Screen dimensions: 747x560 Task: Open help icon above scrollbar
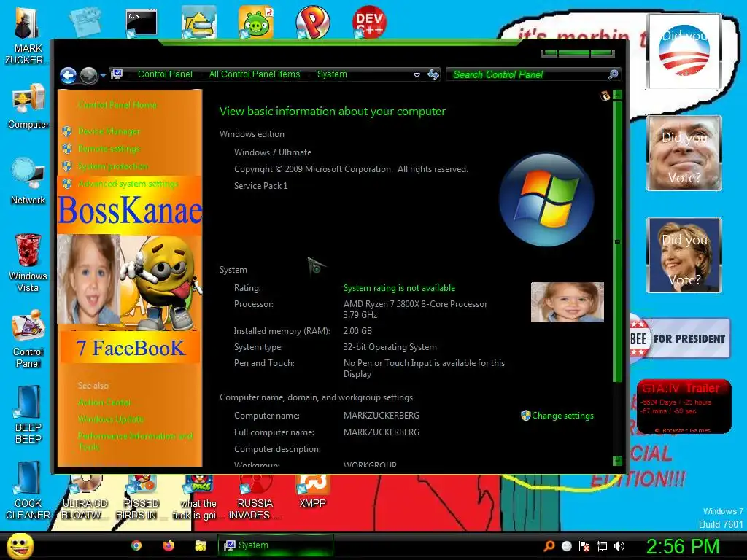[605, 96]
